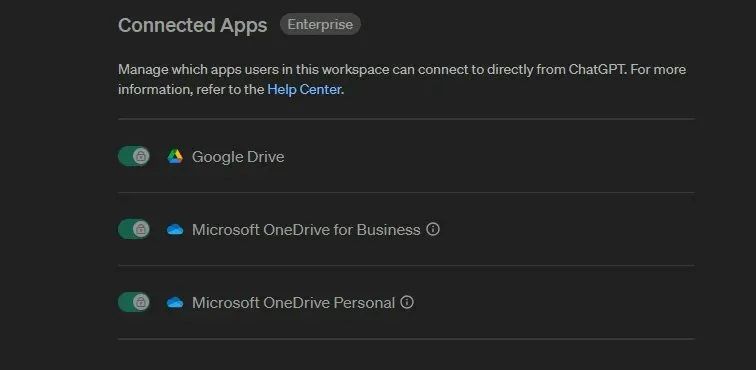
Task: Open info icon next to OneDrive Personal
Action: (407, 302)
